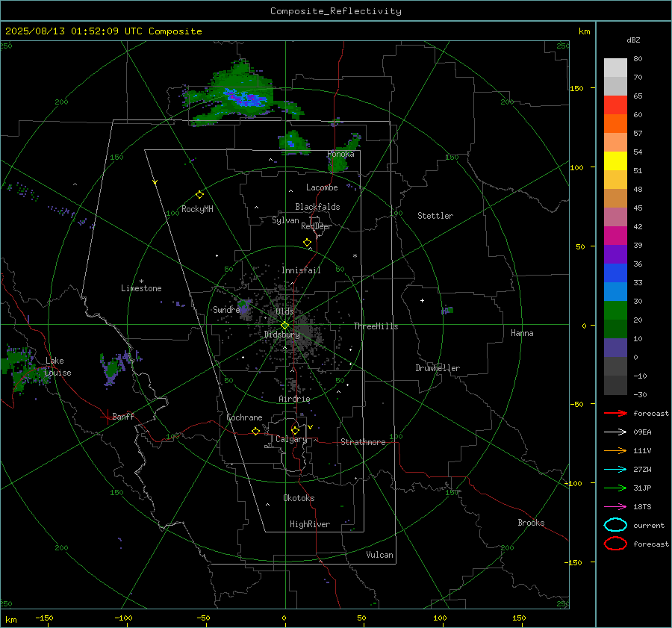Click the green 20 dBZ color swatch
The image size is (672, 628).
[x=615, y=310]
